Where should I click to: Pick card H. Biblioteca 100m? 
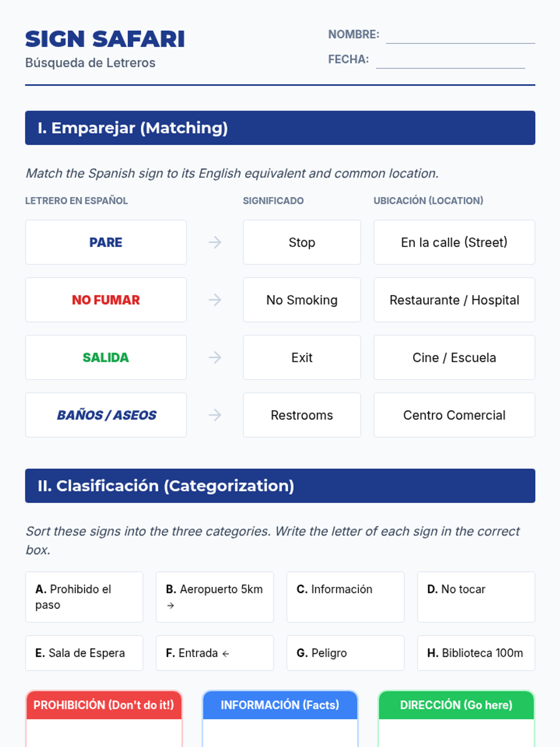coord(476,653)
